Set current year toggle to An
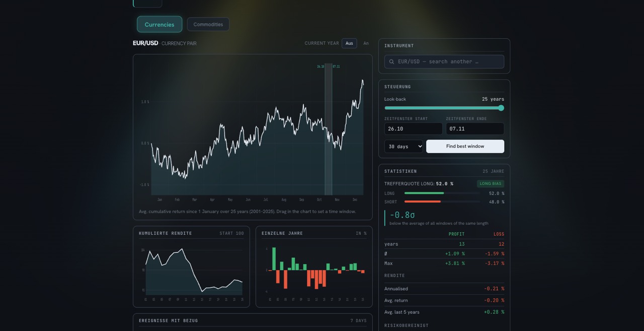 366,43
